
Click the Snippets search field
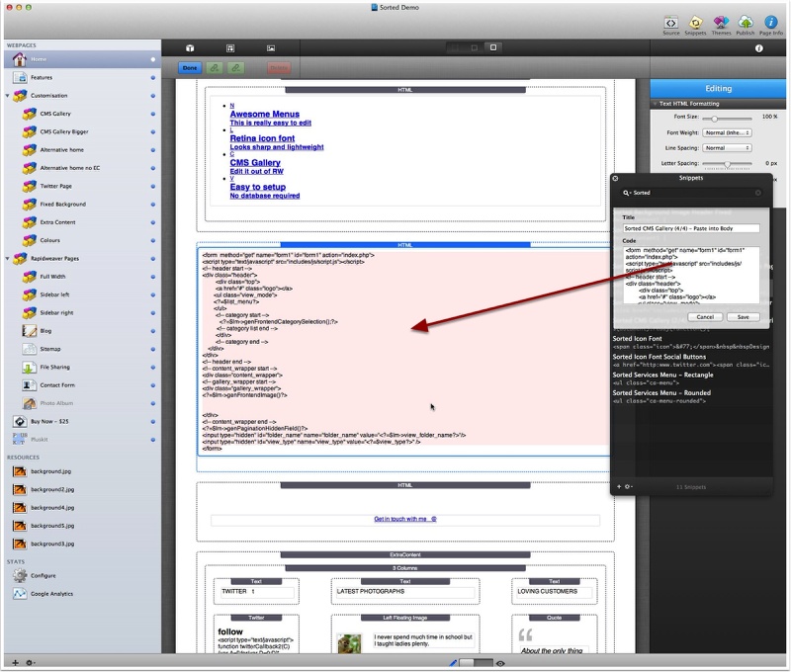[691, 193]
